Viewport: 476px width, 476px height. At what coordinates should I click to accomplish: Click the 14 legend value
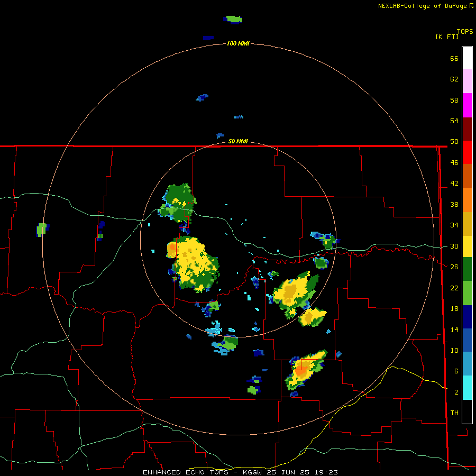pyautogui.click(x=454, y=329)
